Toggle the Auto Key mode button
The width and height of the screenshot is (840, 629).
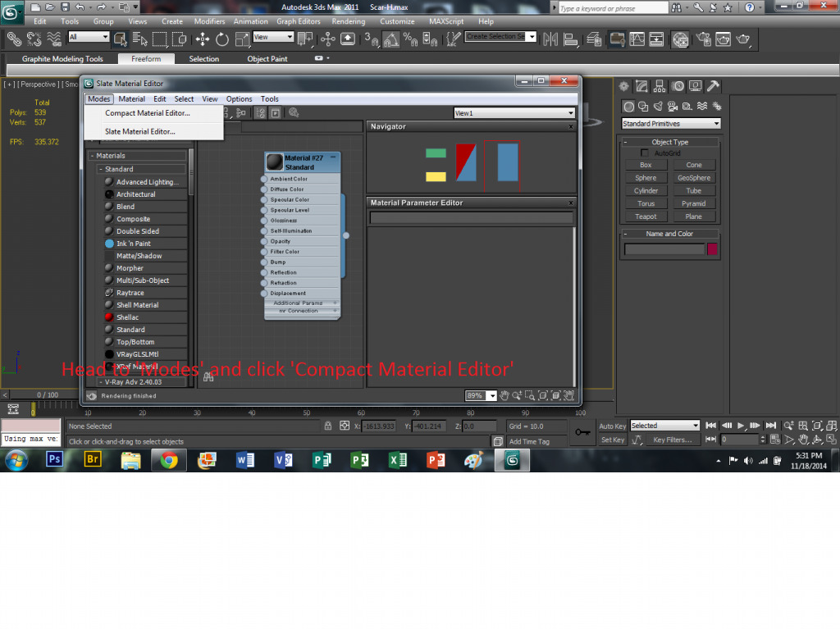pyautogui.click(x=612, y=426)
